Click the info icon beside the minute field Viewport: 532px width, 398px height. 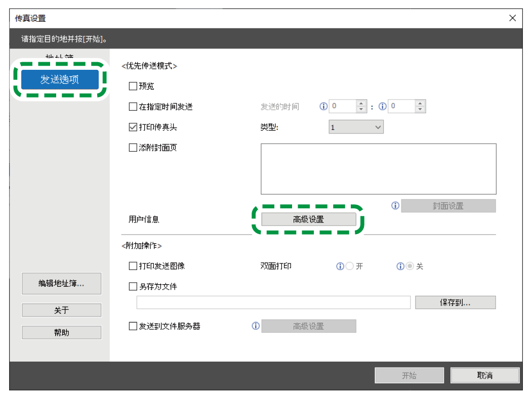382,106
